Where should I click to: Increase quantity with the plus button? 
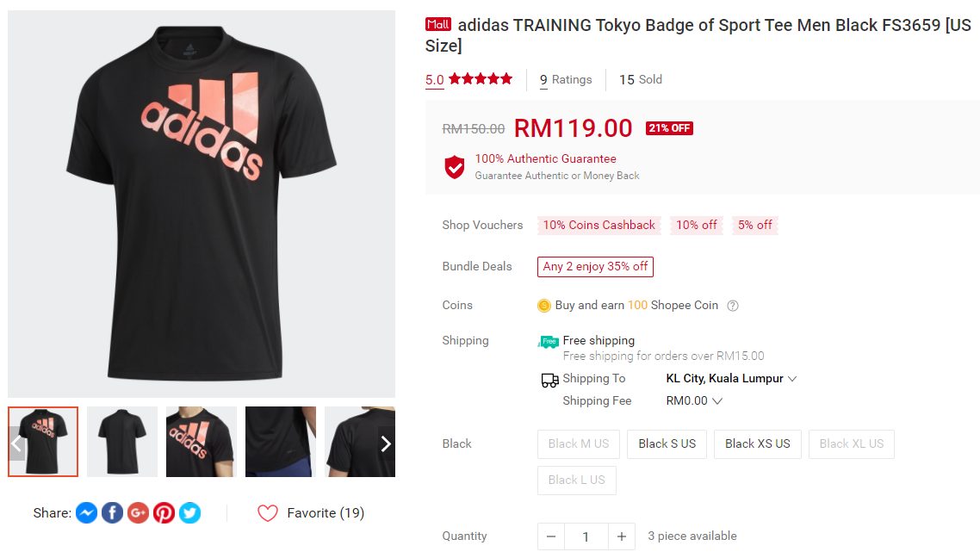[621, 536]
